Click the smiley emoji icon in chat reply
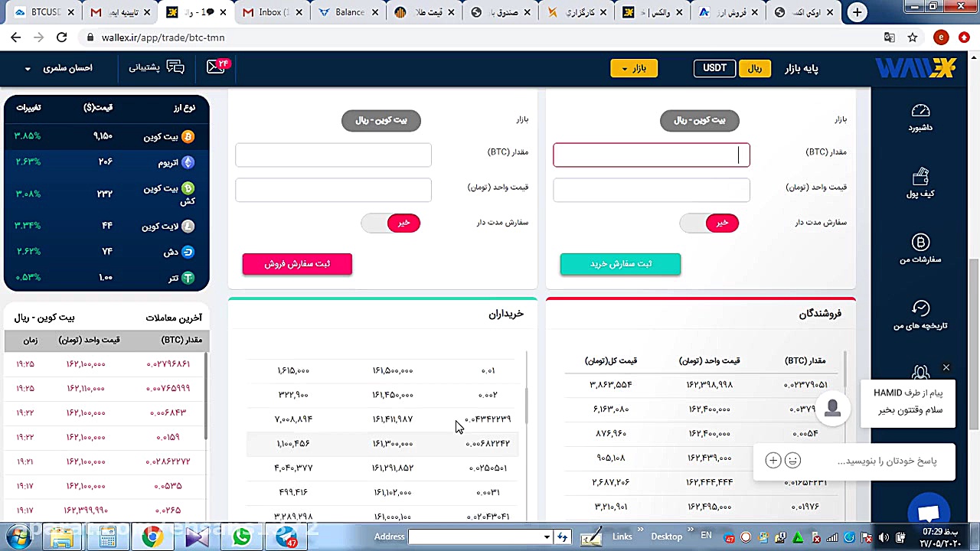Screen dimensions: 980x551 pos(792,460)
